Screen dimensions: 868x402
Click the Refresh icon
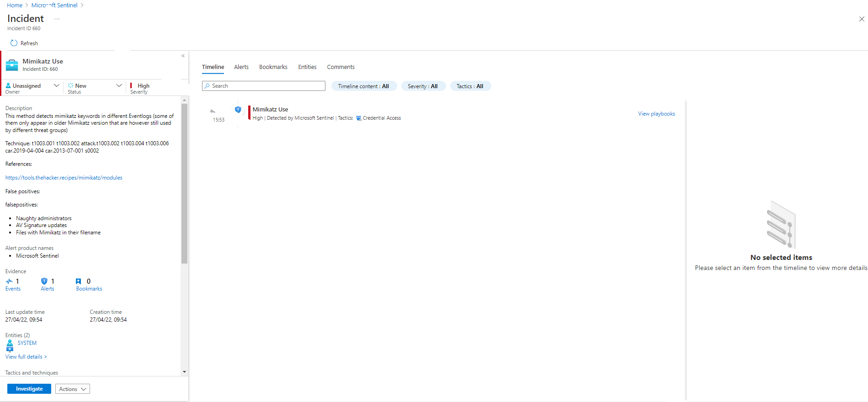(14, 43)
